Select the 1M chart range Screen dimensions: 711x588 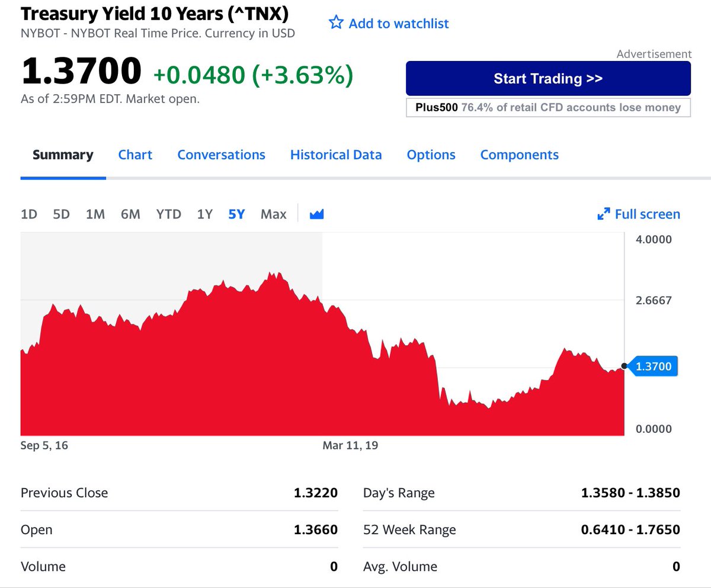pyautogui.click(x=95, y=214)
